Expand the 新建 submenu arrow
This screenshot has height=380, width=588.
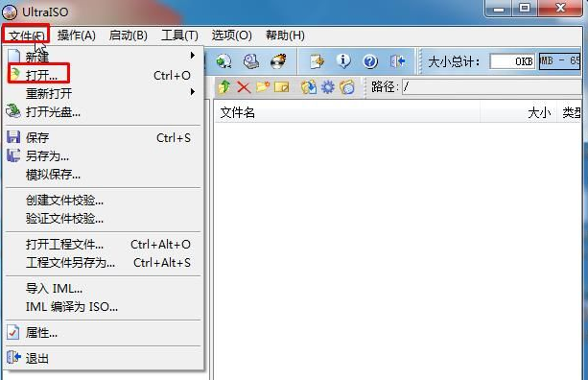(x=193, y=56)
